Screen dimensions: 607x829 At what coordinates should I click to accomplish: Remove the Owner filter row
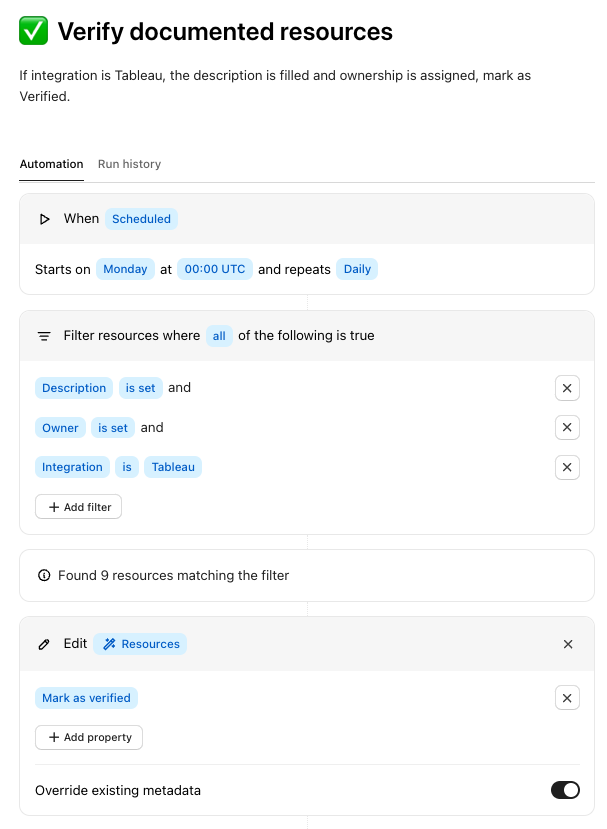click(x=567, y=428)
